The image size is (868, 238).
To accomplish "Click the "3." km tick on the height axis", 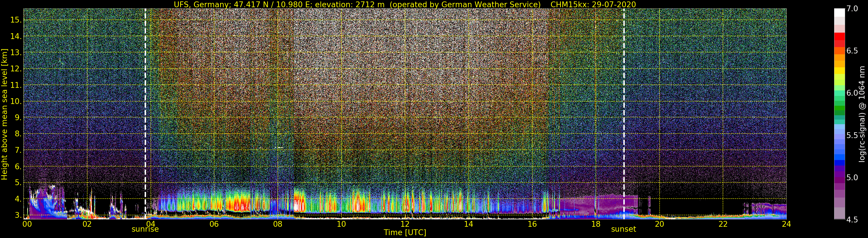I will coord(18,215).
